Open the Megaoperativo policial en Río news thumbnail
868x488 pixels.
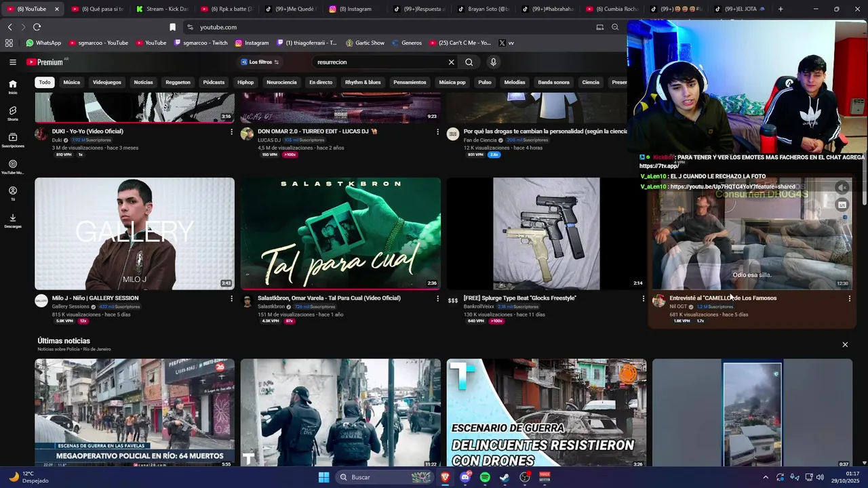pyautogui.click(x=134, y=413)
